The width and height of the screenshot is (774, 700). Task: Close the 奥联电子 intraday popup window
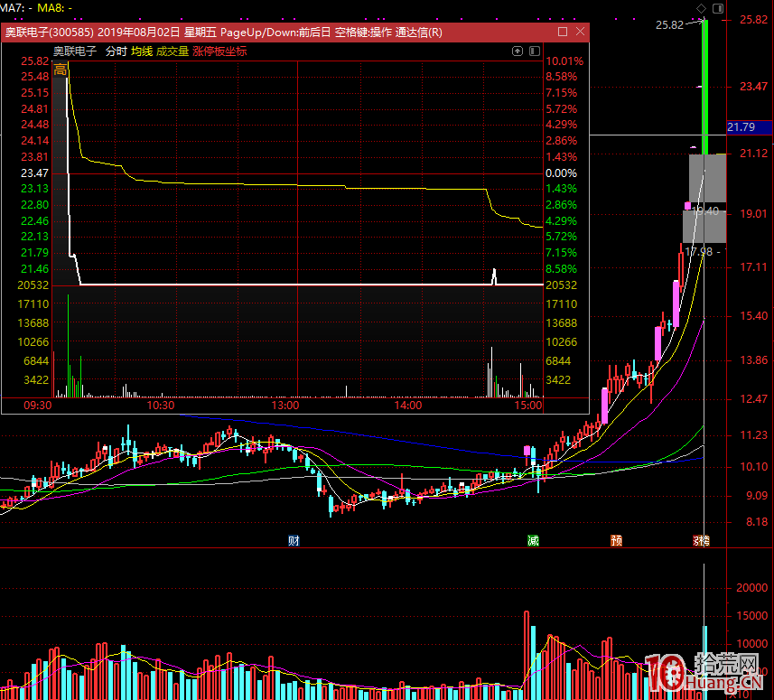(x=580, y=32)
